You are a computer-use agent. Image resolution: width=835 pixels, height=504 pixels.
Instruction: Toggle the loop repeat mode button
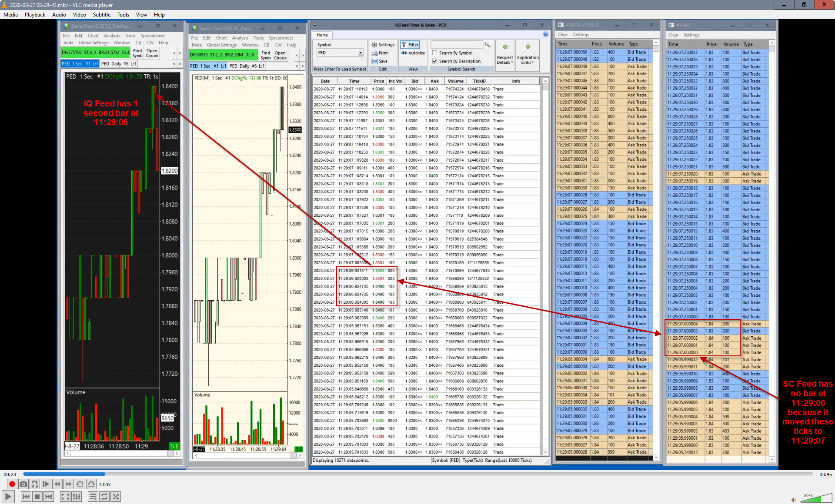(x=104, y=497)
